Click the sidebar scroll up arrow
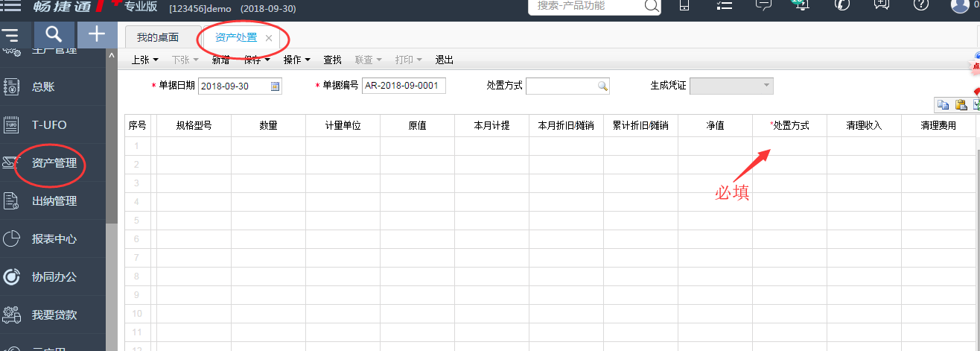The width and height of the screenshot is (980, 351). click(x=112, y=56)
